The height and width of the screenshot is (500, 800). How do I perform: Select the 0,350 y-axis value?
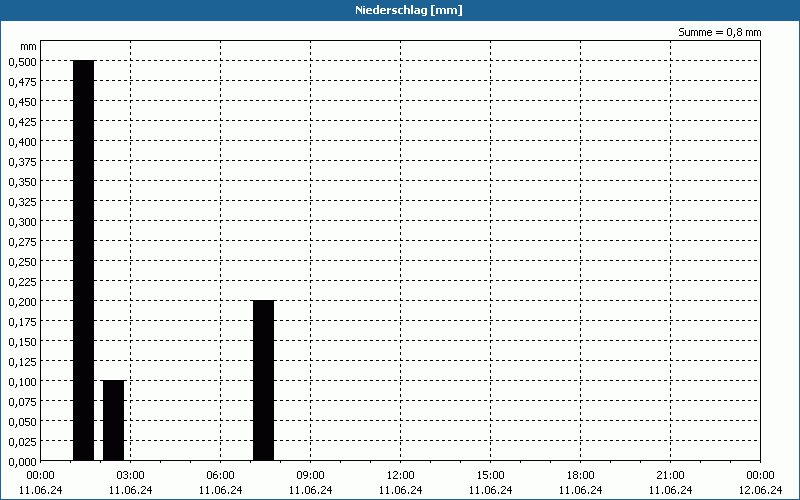23,182
